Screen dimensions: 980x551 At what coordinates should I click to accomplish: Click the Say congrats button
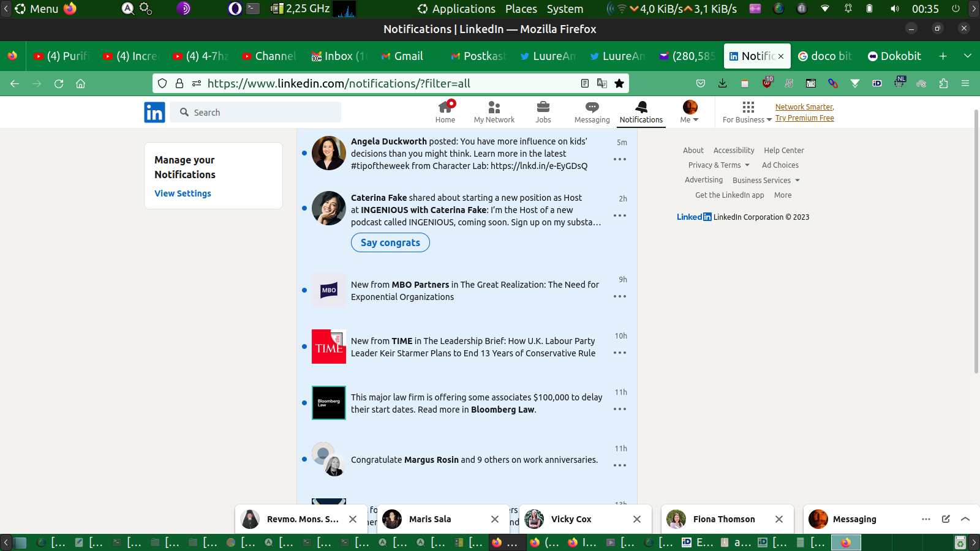(390, 242)
